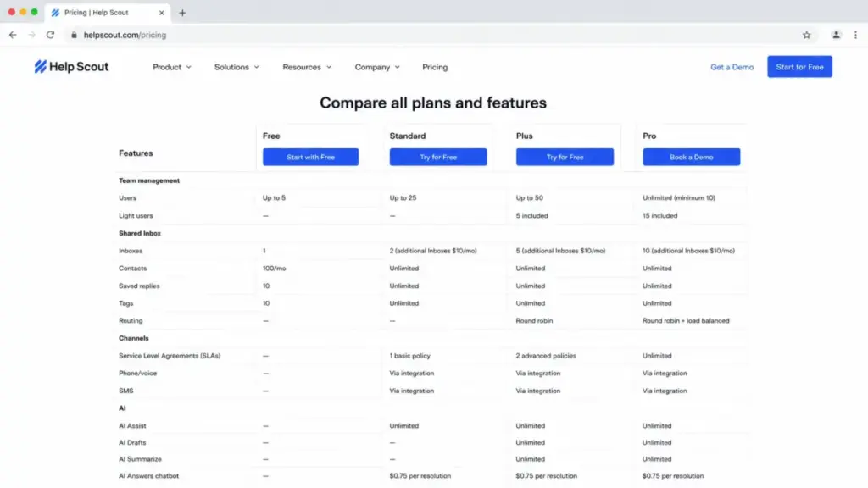Click the Features column label
Viewport: 868px width, 488px height.
(136, 152)
